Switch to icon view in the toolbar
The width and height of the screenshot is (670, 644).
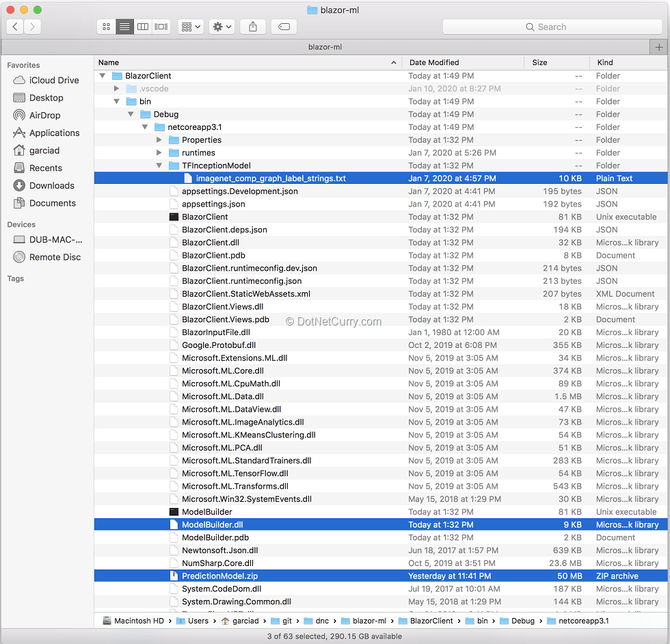[106, 27]
